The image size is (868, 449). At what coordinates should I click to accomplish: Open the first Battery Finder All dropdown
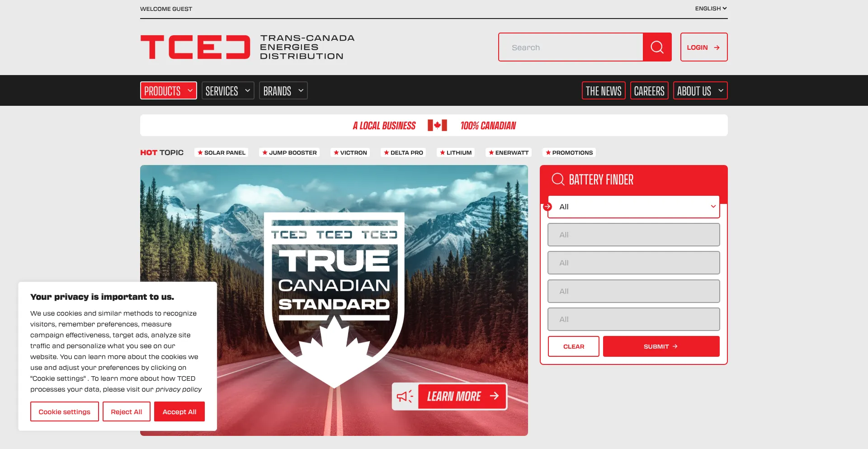pyautogui.click(x=634, y=207)
